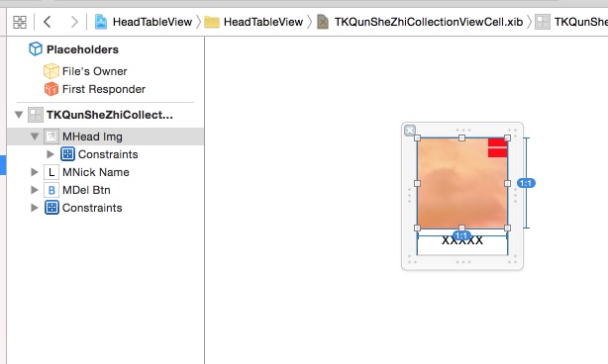Screen dimensions: 608x364
Task: Select TKQunSheZhiCollect... row
Action: pyautogui.click(x=105, y=115)
